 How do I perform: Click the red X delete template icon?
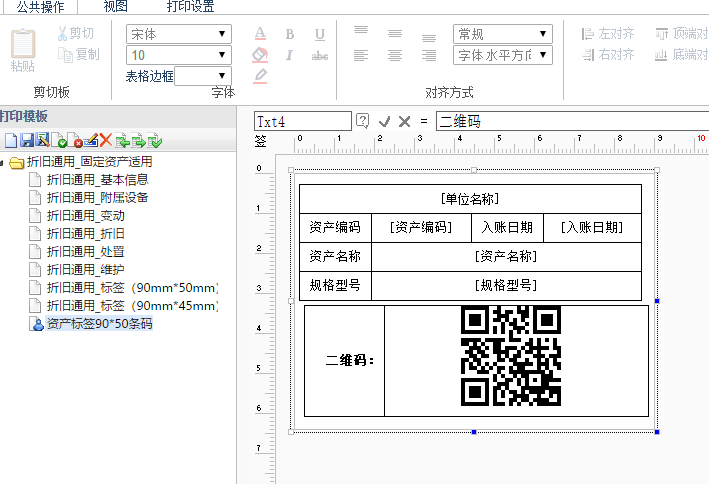(106, 140)
